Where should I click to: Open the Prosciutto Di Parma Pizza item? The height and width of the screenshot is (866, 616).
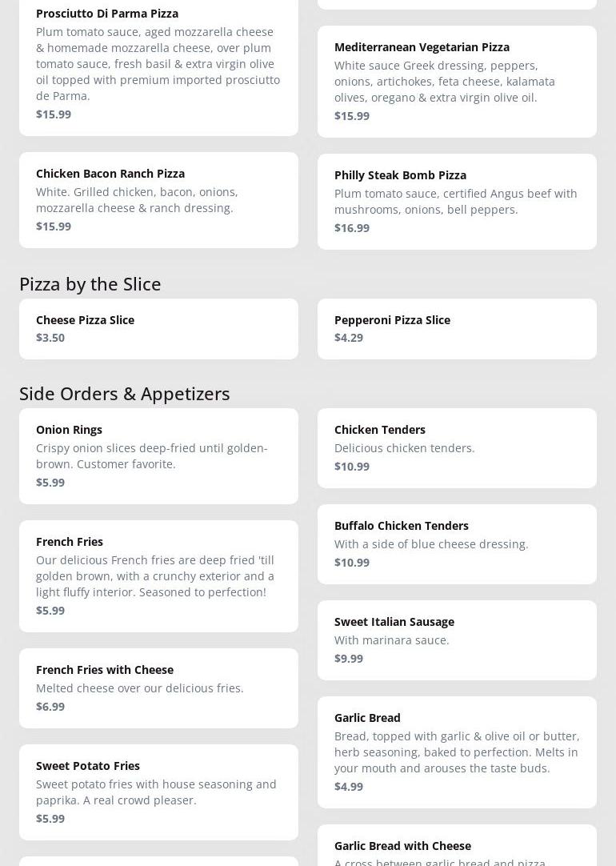click(158, 62)
